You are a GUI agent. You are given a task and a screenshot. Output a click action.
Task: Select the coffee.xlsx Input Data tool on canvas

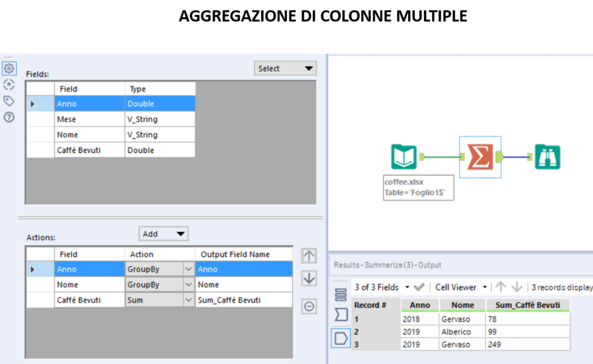(x=404, y=156)
